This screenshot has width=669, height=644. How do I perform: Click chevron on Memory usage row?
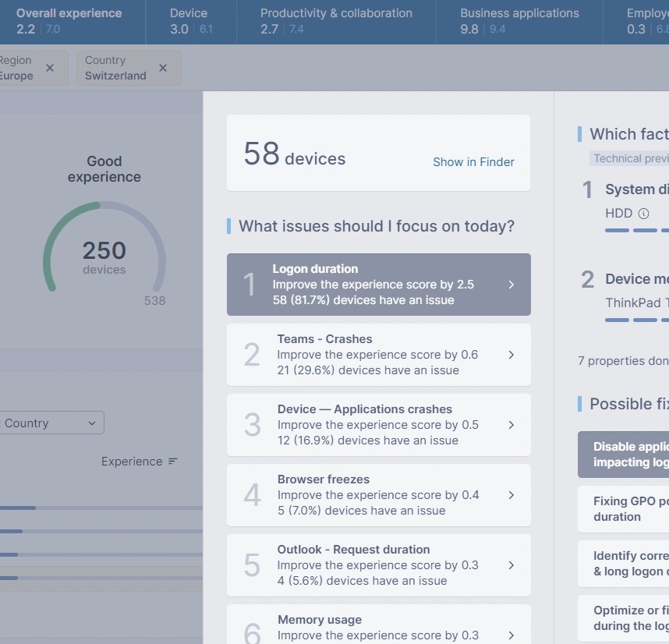(511, 635)
